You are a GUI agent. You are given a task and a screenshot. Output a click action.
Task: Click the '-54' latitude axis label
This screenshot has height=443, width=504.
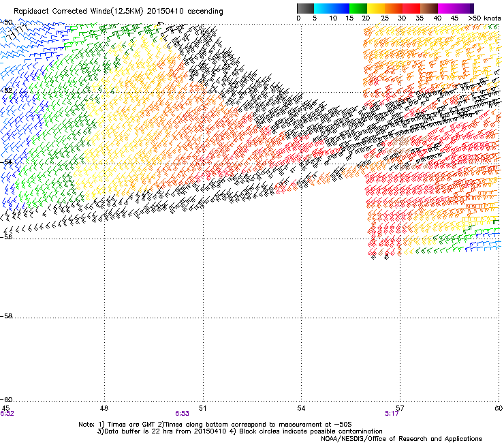pyautogui.click(x=6, y=162)
